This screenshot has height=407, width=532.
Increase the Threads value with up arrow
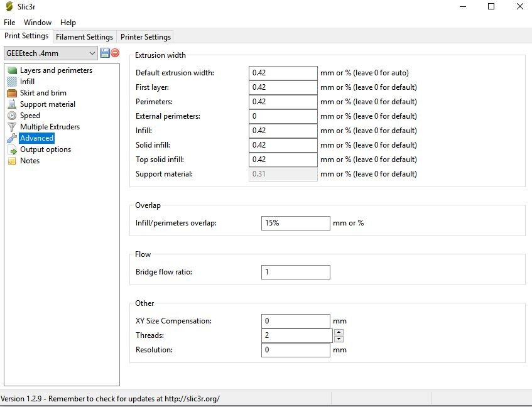tap(339, 332)
